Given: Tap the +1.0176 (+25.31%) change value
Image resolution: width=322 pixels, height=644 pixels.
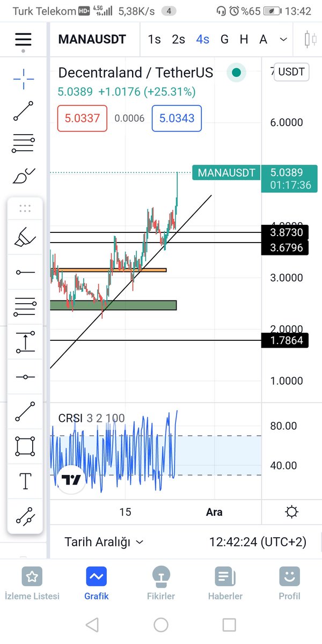Looking at the screenshot, I should tap(147, 92).
